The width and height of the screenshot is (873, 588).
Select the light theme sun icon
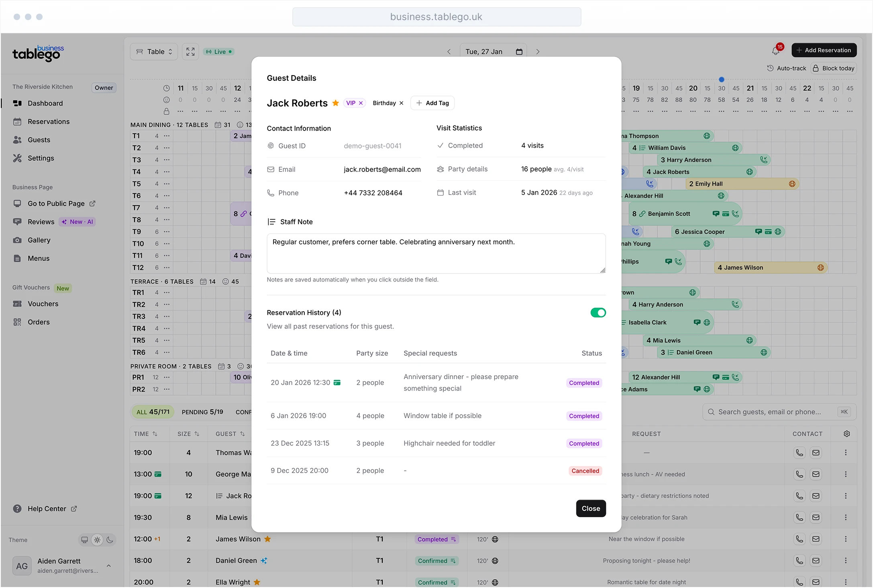[97, 540]
